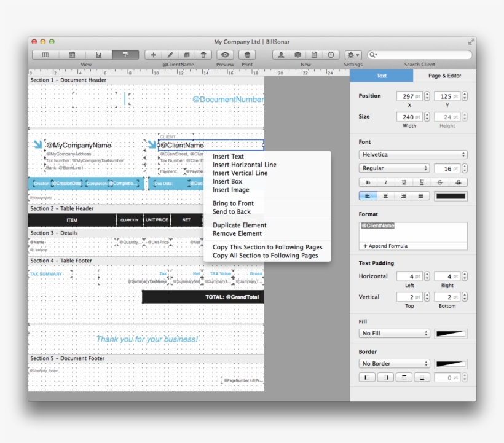
Task: Select the edit pencil icon near @ClientName
Action: tap(171, 54)
